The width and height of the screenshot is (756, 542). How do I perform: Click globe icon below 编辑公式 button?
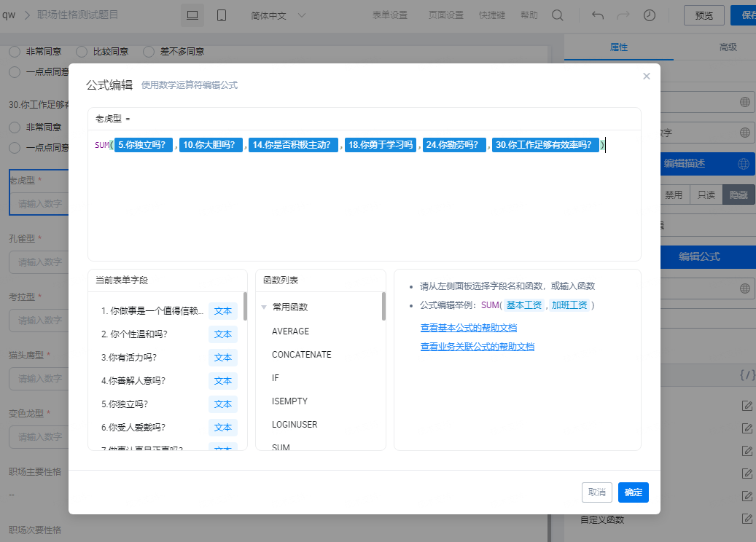pos(745,288)
